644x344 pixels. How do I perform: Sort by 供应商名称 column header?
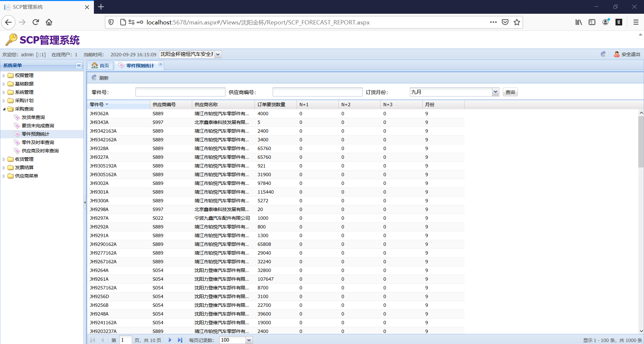coord(223,105)
